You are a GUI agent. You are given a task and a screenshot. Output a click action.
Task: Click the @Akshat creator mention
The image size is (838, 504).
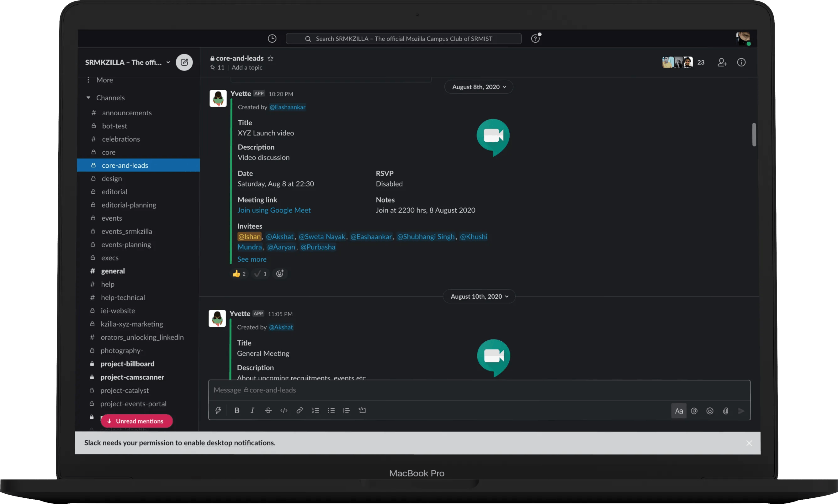[x=281, y=327]
